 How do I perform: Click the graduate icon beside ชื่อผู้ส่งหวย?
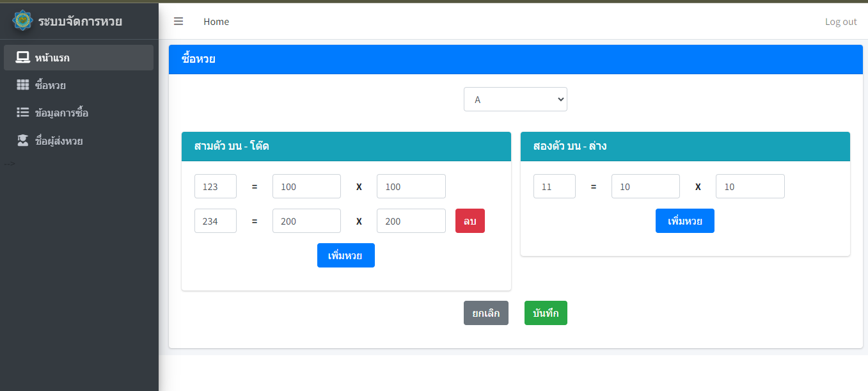tap(23, 141)
